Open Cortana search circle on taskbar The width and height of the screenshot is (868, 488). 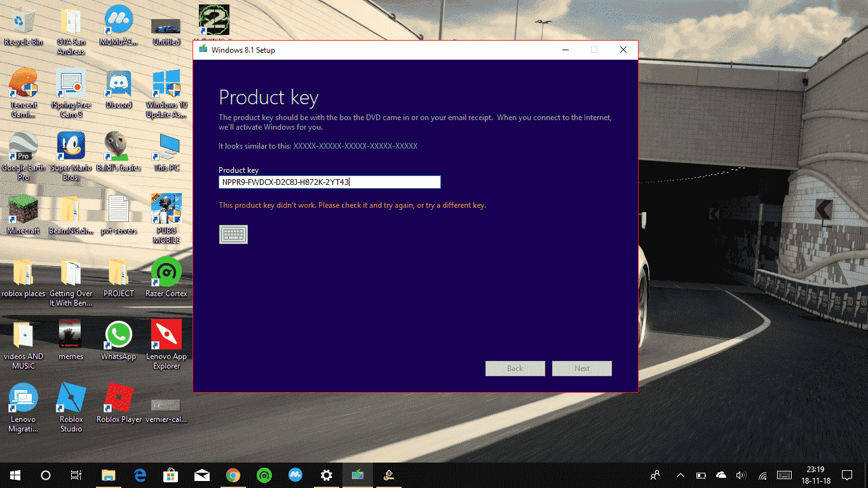[x=46, y=475]
